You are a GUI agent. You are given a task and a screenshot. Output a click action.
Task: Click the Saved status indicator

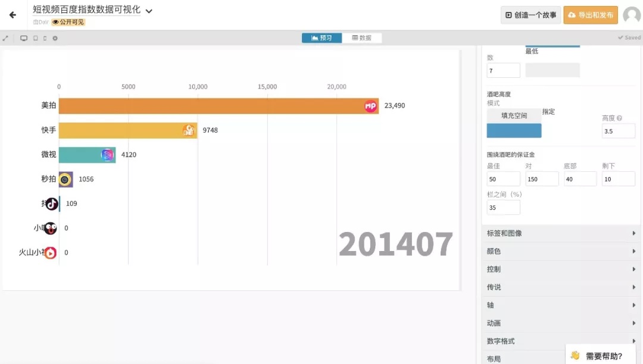(x=629, y=37)
